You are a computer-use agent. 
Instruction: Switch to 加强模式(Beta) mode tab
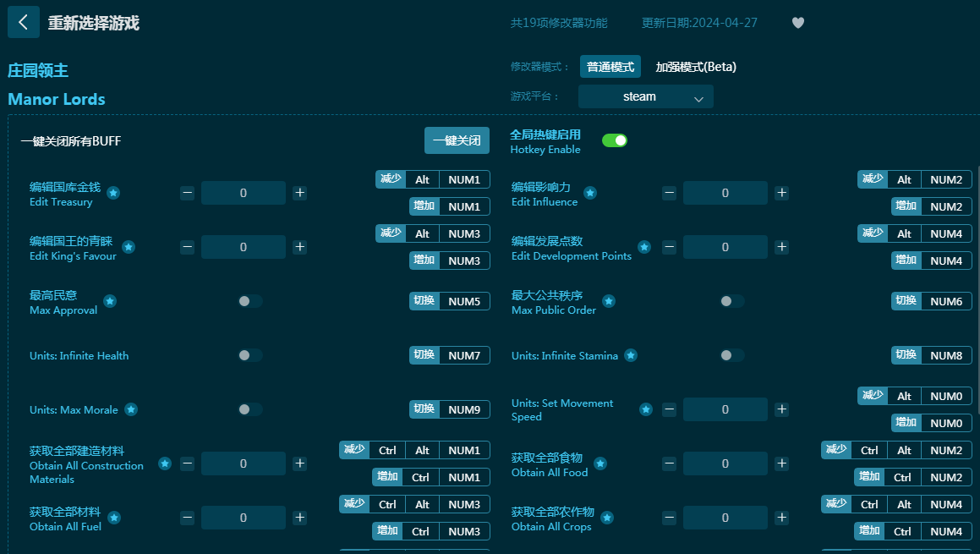pyautogui.click(x=696, y=67)
